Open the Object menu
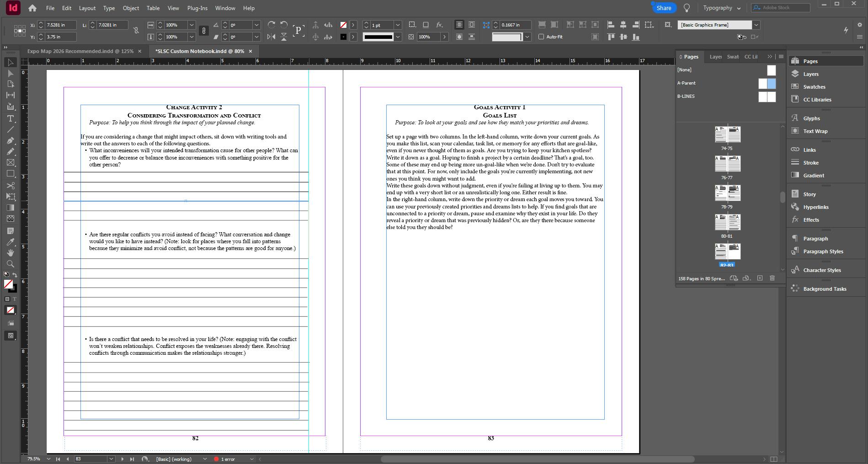The height and width of the screenshot is (464, 868). (131, 8)
